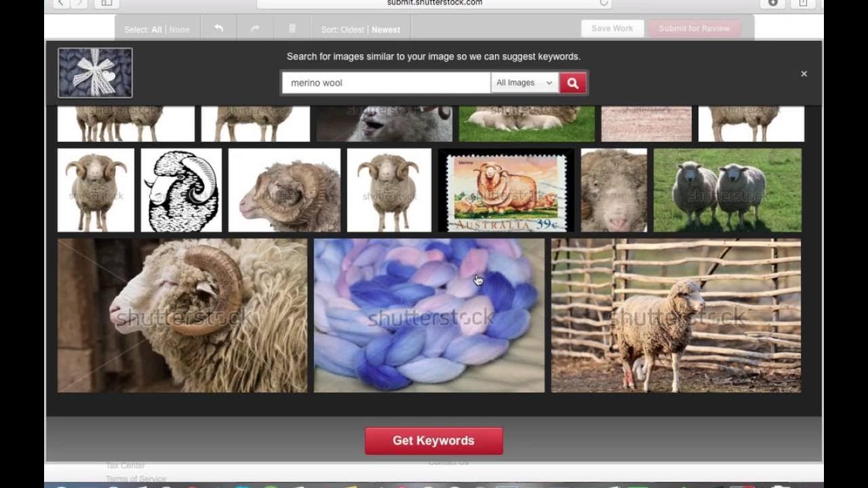Click the Get Keywords button
The height and width of the screenshot is (488, 868).
[434, 441]
